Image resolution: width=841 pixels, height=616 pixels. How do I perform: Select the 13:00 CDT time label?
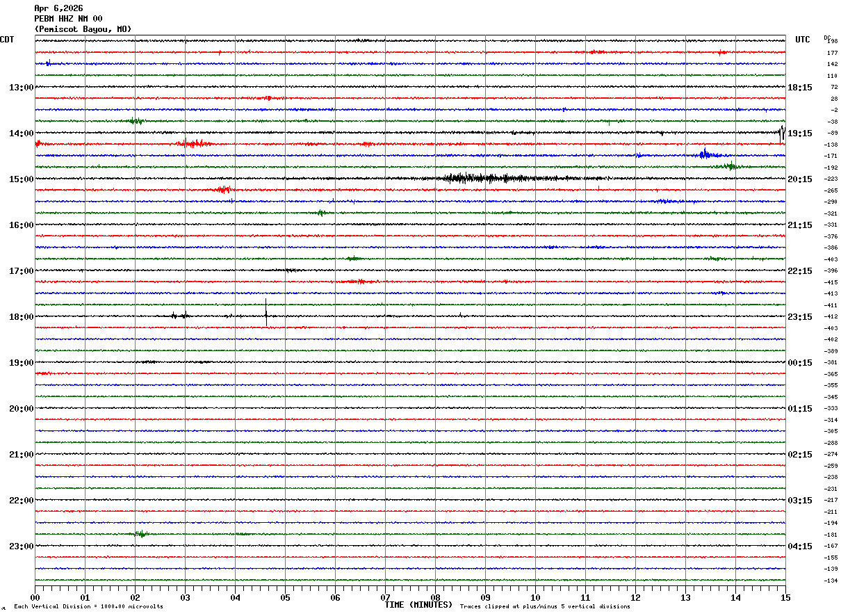(x=21, y=88)
